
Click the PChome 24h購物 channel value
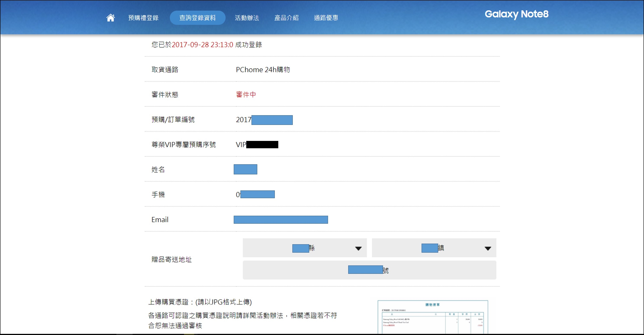263,70
